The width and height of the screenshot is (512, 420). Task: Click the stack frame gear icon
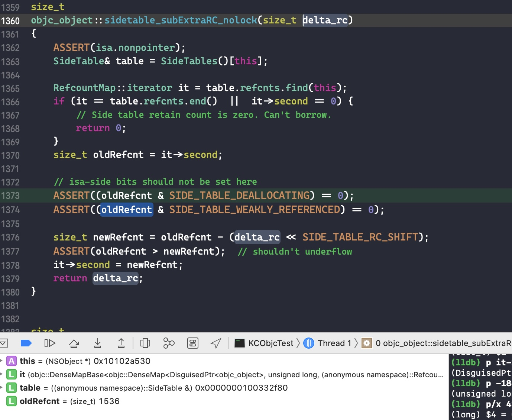367,343
